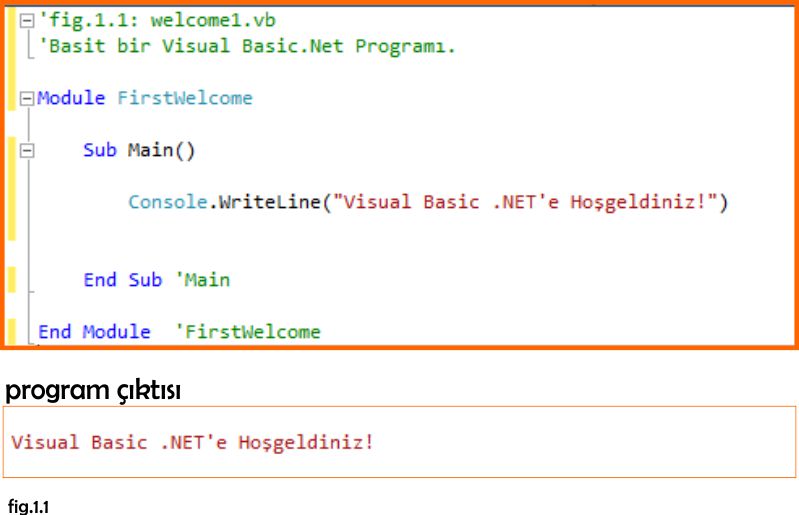
Task: Click the Console class name
Action: point(168,202)
